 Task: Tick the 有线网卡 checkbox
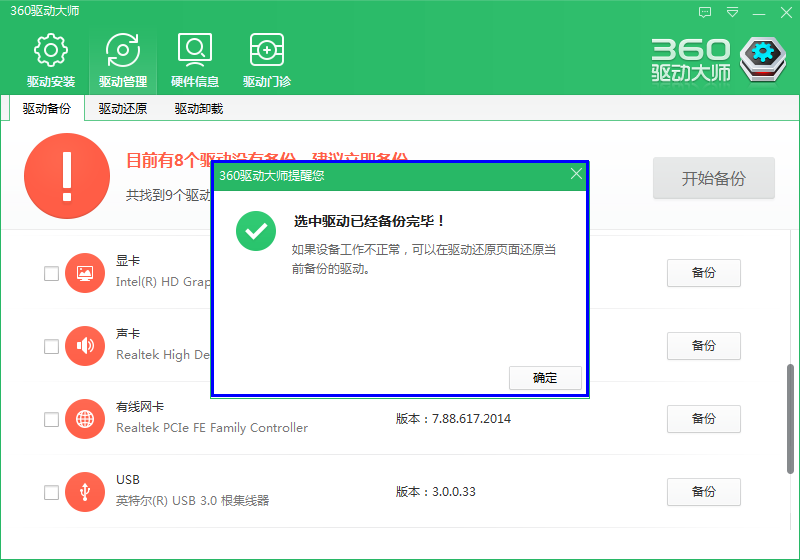[51, 419]
